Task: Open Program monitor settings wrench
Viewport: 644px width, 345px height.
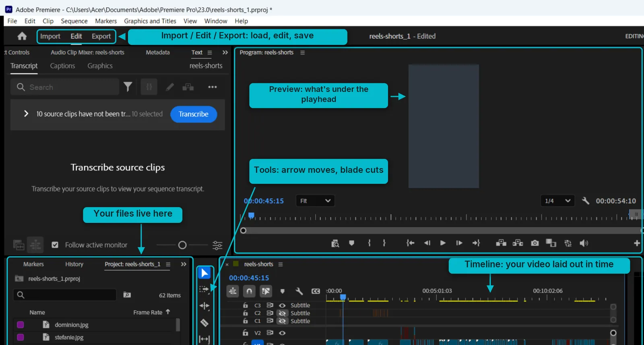Action: 586,200
